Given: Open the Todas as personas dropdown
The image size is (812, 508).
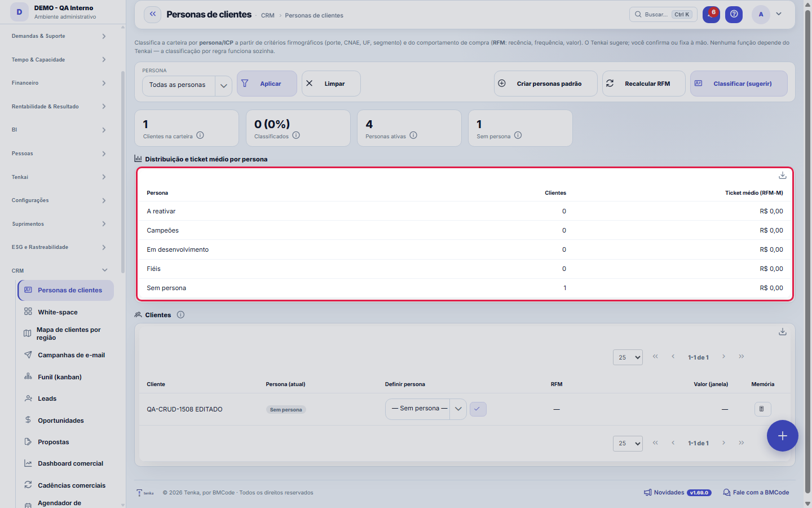Looking at the screenshot, I should (187, 86).
